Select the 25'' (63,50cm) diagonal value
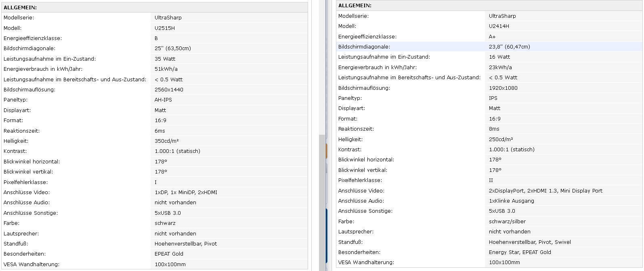Screen dimensions: 644x271 pos(173,48)
